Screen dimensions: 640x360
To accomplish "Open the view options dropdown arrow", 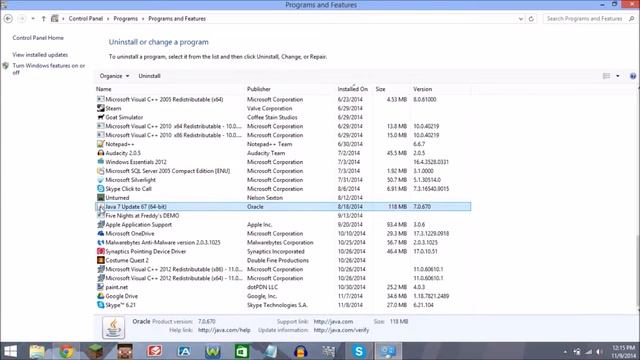I will 618,76.
